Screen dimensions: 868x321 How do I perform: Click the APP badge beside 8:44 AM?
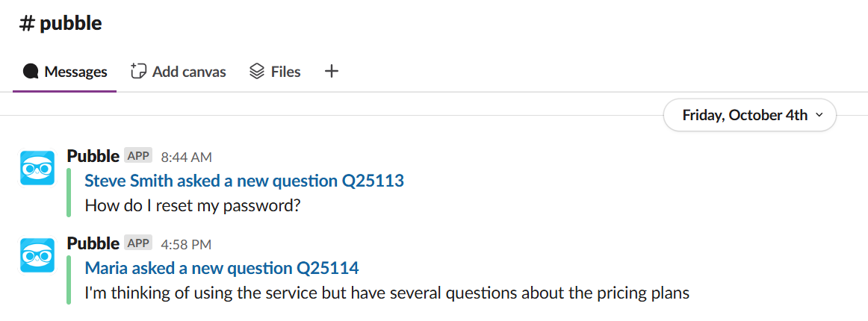(139, 156)
